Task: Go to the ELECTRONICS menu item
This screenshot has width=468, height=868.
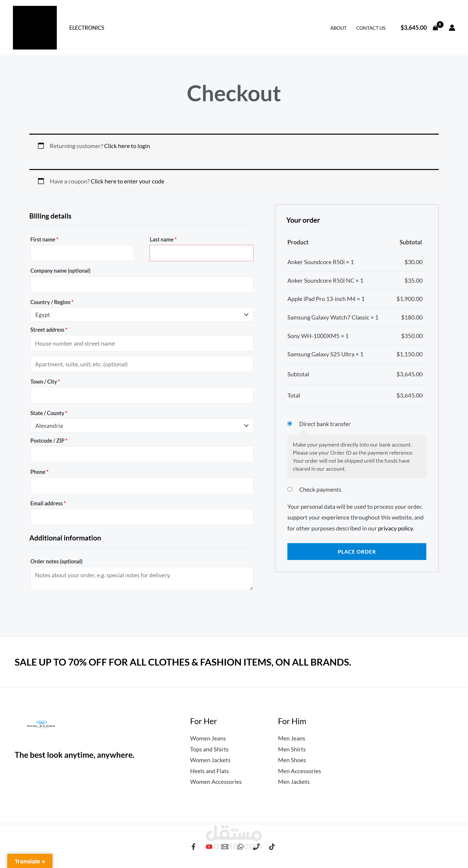Action: [87, 28]
